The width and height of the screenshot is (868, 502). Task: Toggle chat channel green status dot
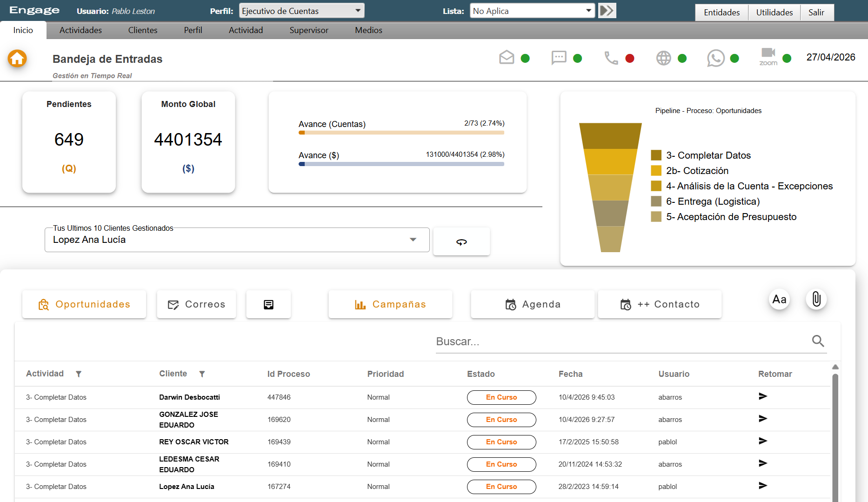[x=577, y=58]
